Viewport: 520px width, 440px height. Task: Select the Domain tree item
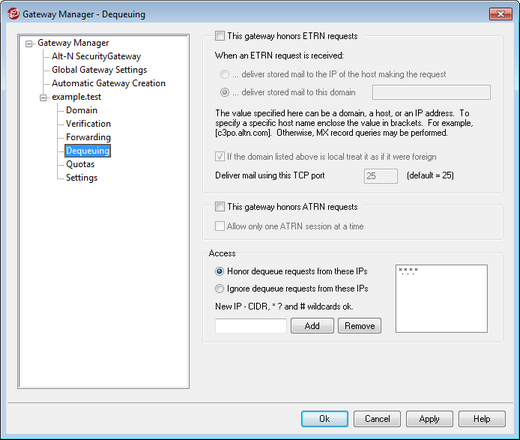(x=82, y=110)
